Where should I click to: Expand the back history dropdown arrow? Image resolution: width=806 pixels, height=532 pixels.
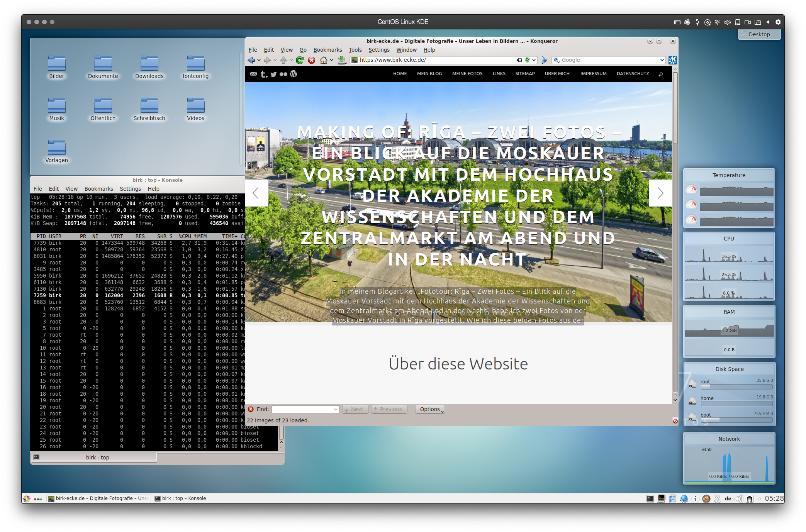(x=259, y=60)
